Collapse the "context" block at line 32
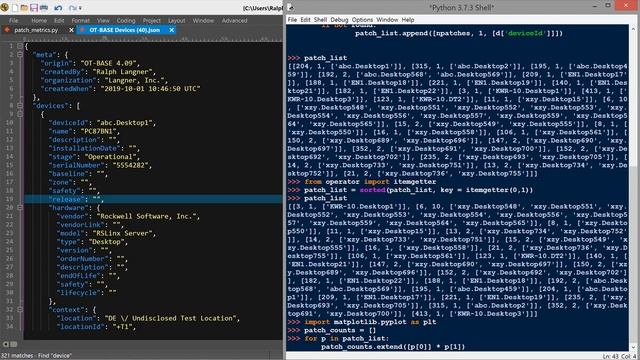The image size is (640, 360). click(x=20, y=309)
